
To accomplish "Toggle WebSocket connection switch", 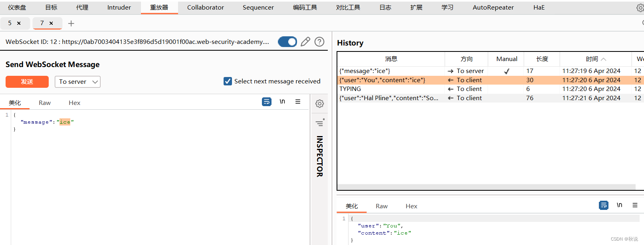I will (x=287, y=41).
